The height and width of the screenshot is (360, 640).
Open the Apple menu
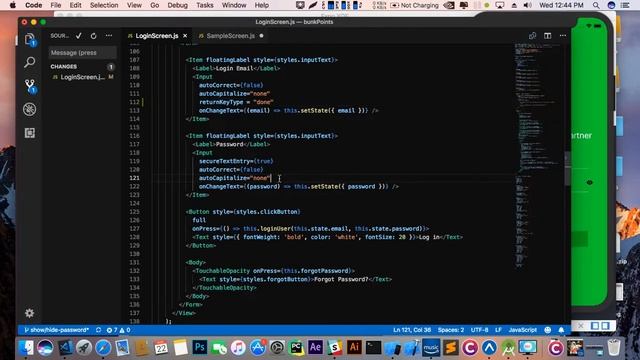[13, 5]
